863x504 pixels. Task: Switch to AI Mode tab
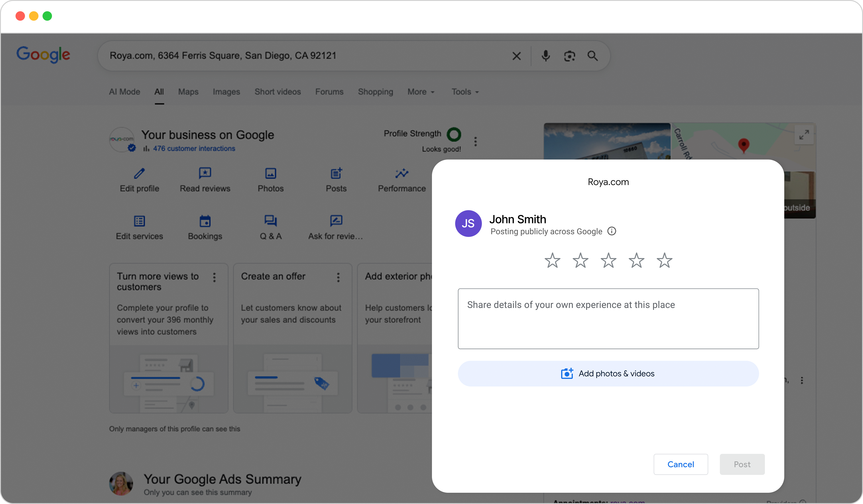(125, 92)
